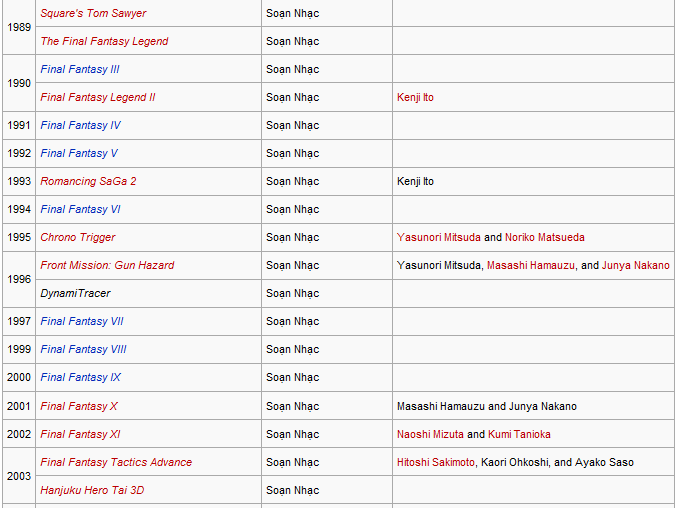The height and width of the screenshot is (508, 679).
Task: Open the Front Mission: Gun Hazard link
Action: click(107, 265)
